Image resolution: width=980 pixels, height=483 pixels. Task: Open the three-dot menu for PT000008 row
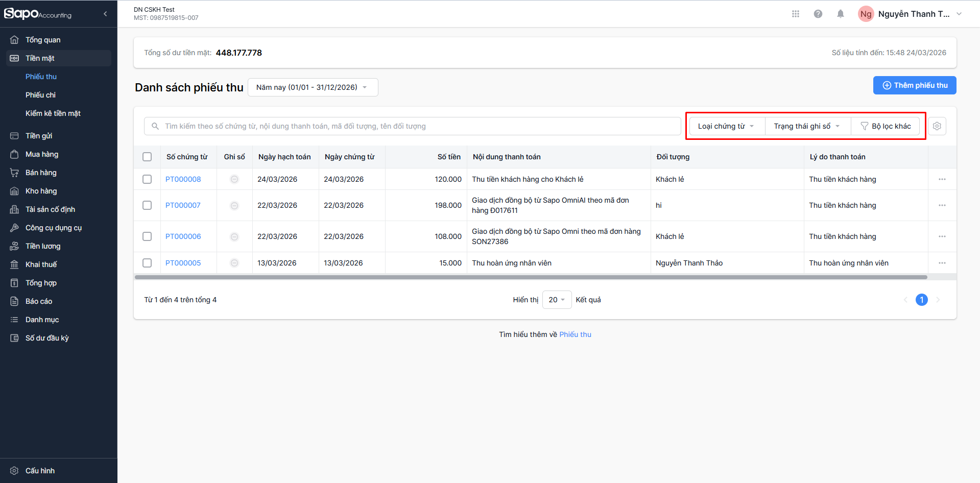[x=942, y=179]
